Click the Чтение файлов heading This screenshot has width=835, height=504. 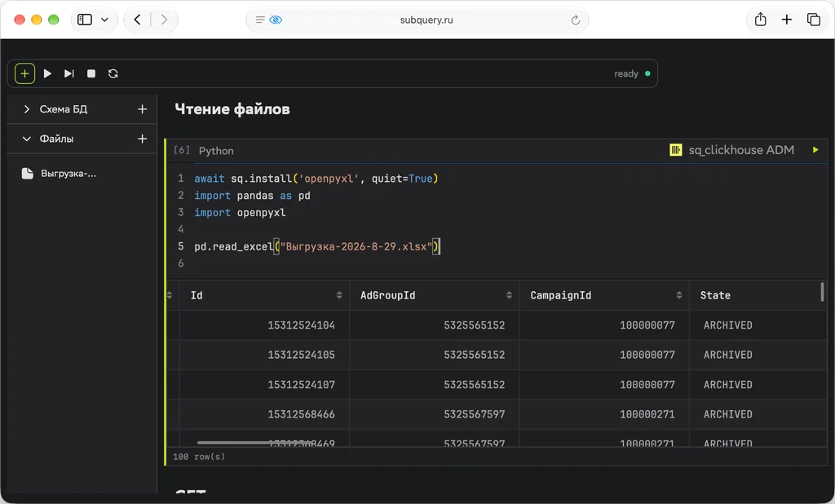[232, 109]
